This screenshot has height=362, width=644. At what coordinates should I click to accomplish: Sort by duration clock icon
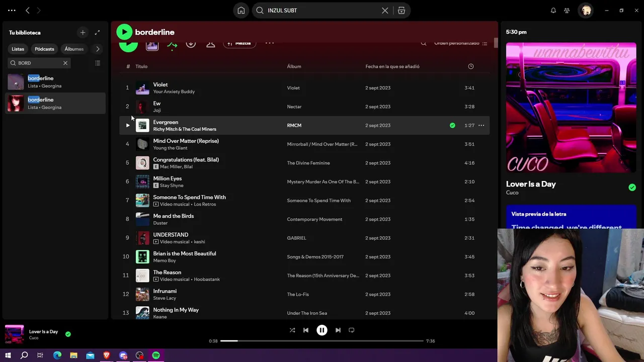(471, 66)
